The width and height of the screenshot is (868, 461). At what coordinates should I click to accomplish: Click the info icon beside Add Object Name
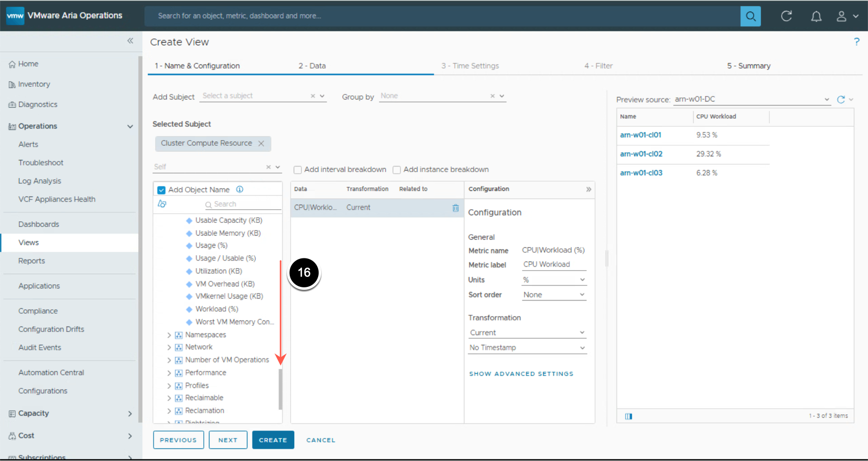240,189
